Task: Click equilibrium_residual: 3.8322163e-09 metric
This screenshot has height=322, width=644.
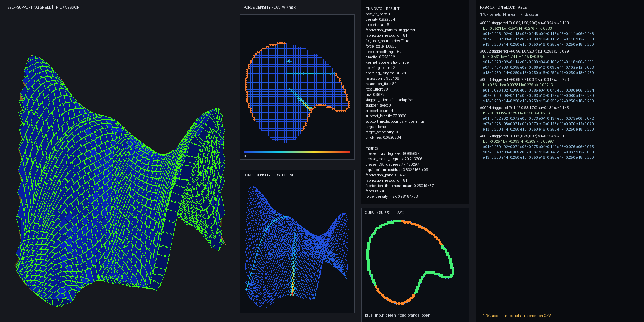Action: [397, 170]
